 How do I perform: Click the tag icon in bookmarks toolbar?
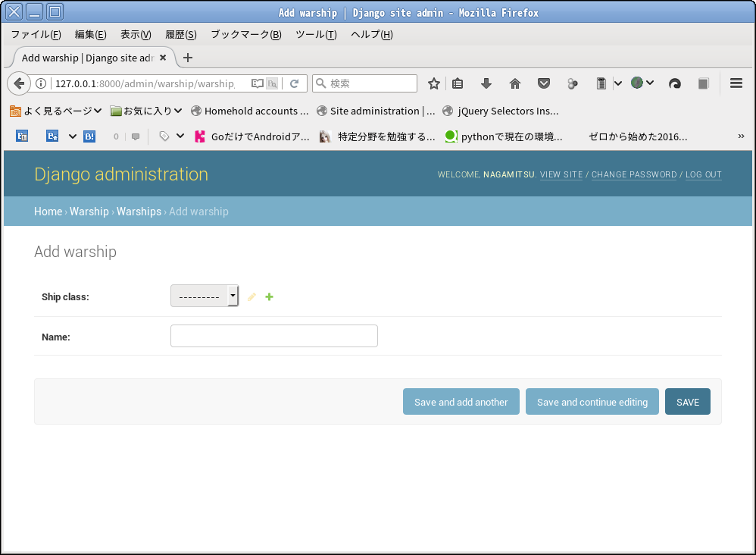click(x=164, y=136)
